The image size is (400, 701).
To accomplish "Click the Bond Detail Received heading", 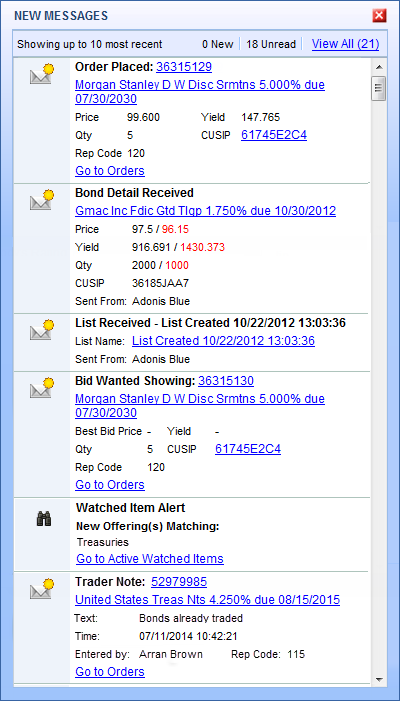I will coord(135,193).
